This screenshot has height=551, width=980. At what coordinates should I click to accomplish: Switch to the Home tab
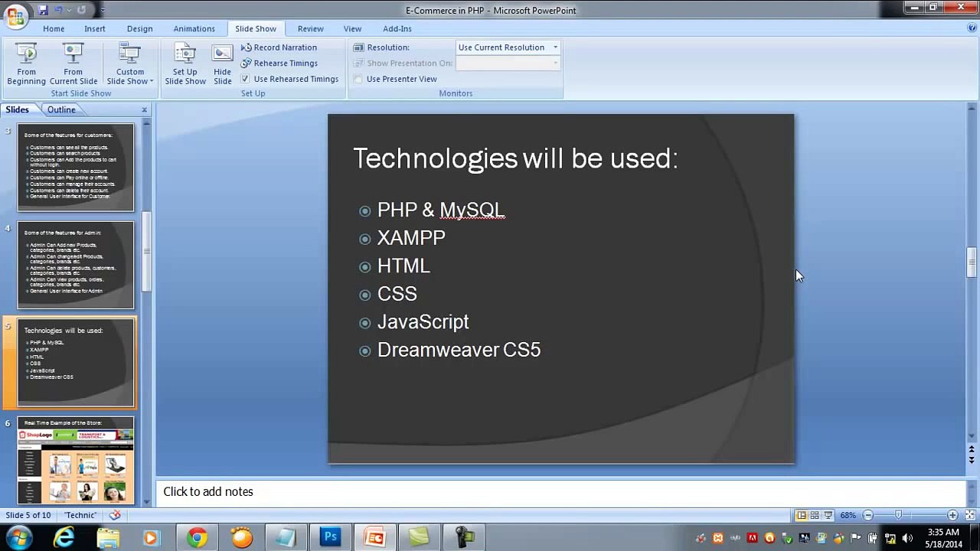[54, 28]
